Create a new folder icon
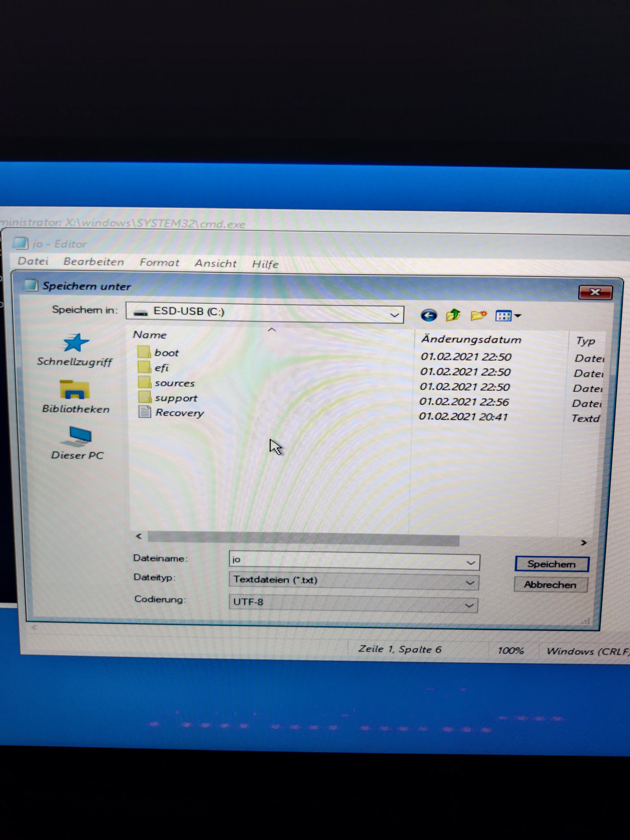Screen dimensions: 630x840 click(x=478, y=316)
